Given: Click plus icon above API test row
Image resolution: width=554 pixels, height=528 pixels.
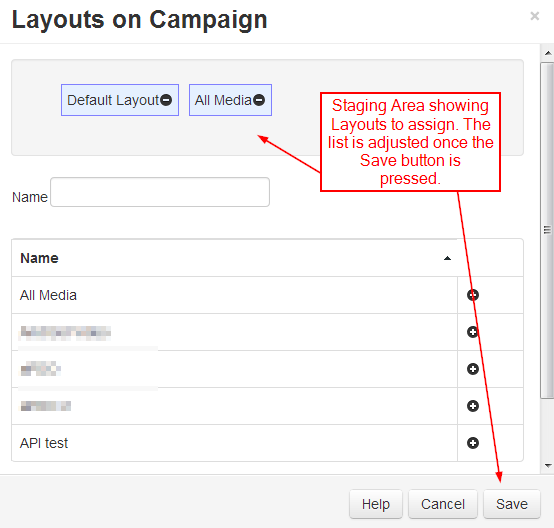Looking at the screenshot, I should (x=472, y=406).
